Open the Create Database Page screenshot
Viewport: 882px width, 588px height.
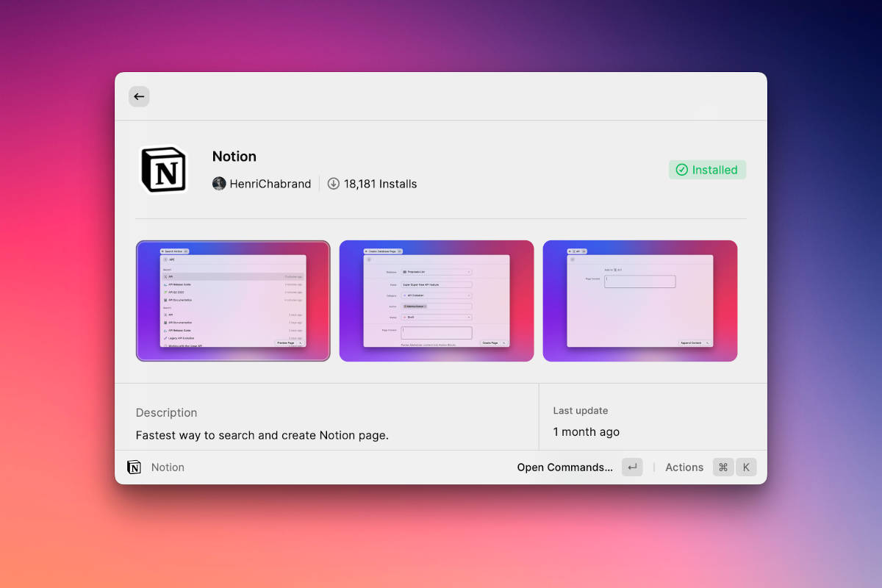point(437,301)
